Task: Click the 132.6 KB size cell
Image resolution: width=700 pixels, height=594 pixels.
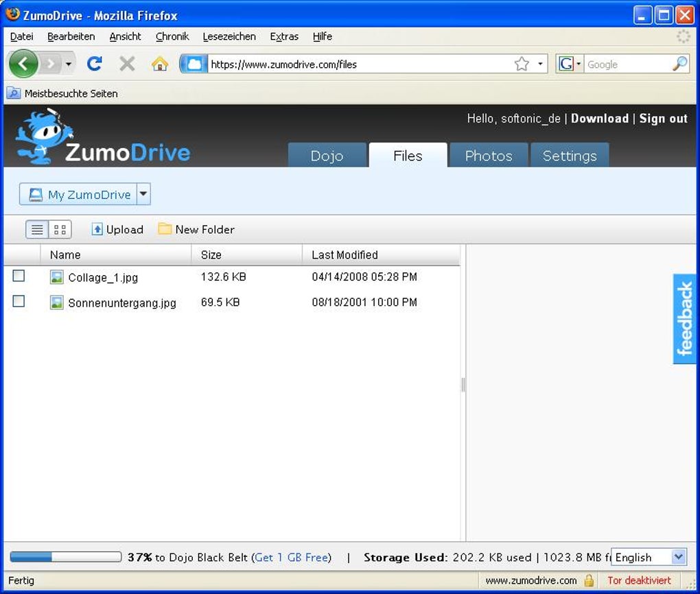Action: tap(224, 276)
